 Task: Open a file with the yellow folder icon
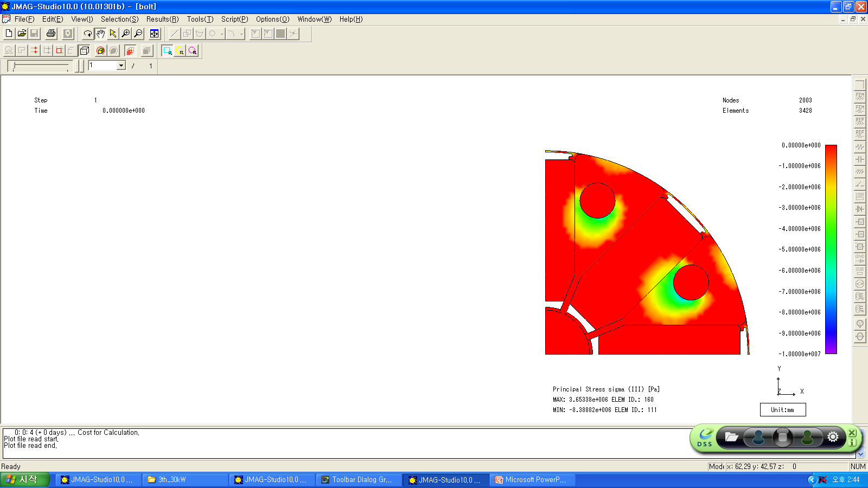[22, 34]
